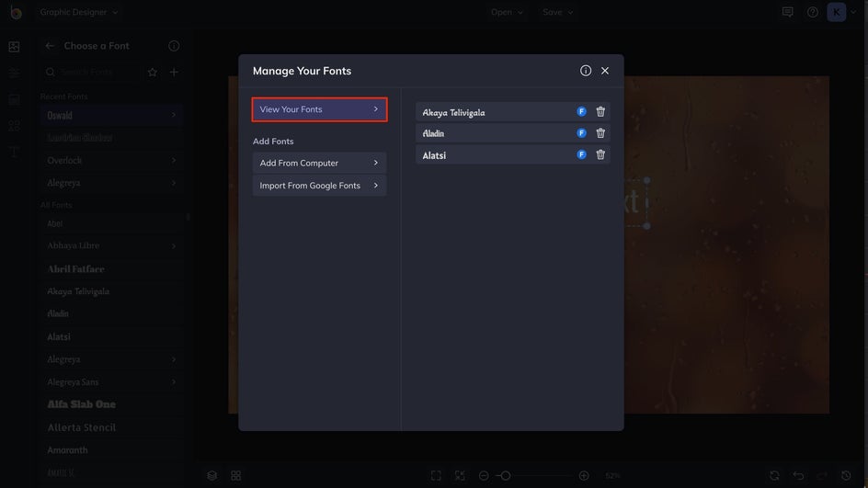Expand the Alegreya Sans font variants
Screen dimensions: 868x488
[173, 381]
